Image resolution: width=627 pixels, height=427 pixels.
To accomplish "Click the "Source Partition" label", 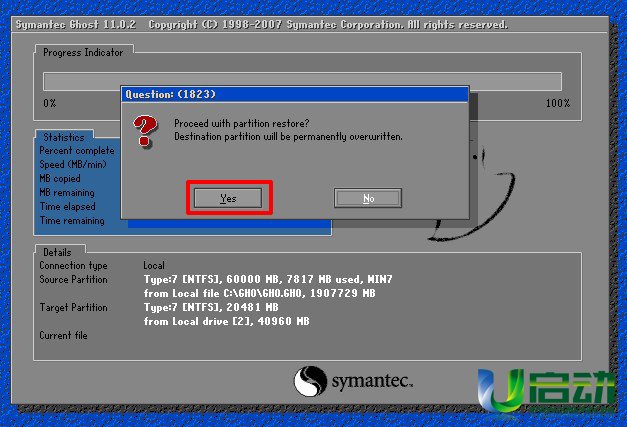I will [73, 279].
